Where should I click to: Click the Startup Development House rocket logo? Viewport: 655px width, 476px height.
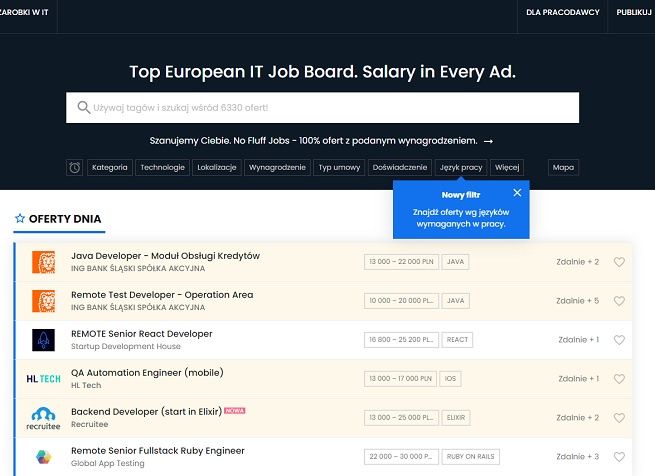pyautogui.click(x=43, y=340)
